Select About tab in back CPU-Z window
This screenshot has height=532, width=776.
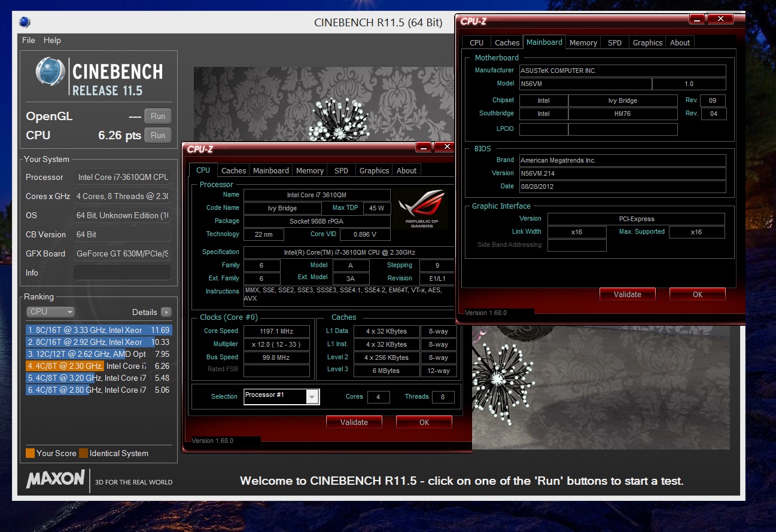[x=680, y=42]
